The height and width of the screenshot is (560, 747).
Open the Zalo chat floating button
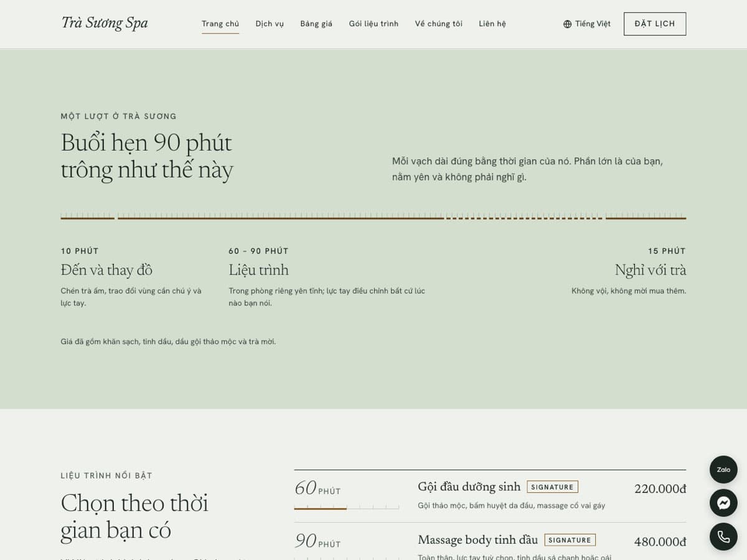coord(723,470)
